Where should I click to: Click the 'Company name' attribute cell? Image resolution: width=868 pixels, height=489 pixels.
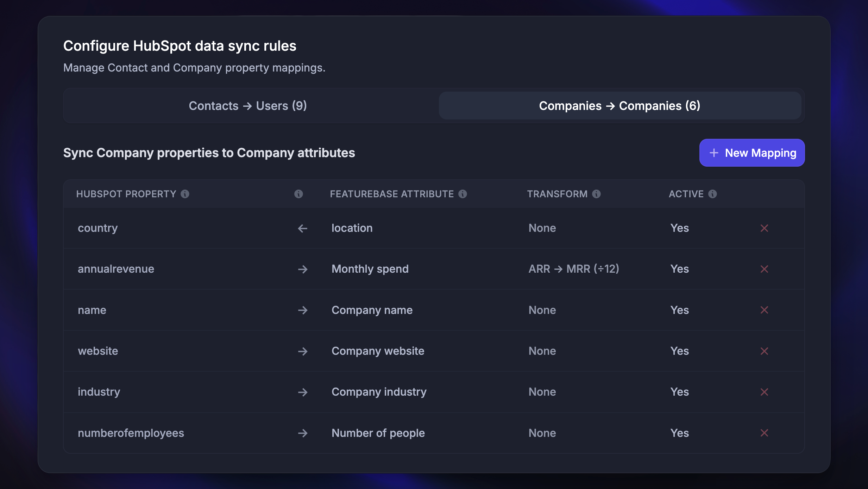pos(372,310)
